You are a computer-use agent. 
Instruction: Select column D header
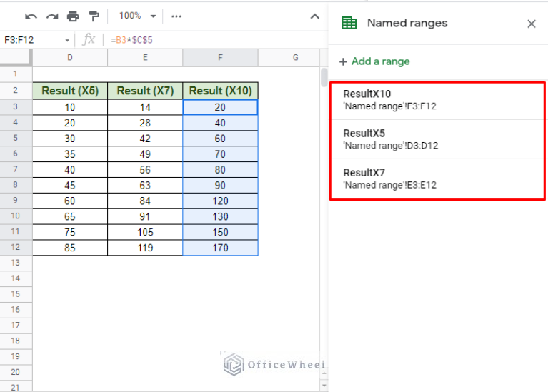[70, 57]
